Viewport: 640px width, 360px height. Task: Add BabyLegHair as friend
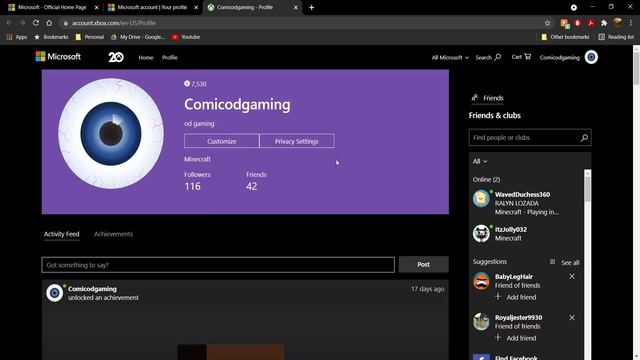516,297
